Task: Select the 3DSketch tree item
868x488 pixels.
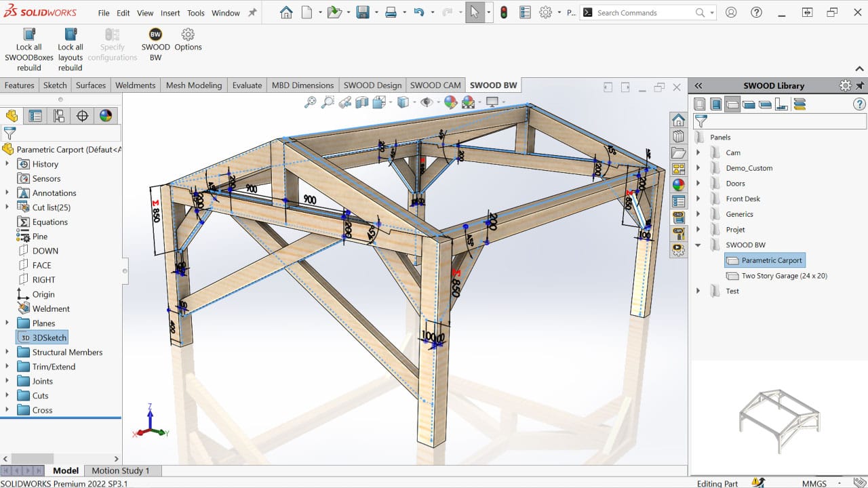Action: [42, 338]
